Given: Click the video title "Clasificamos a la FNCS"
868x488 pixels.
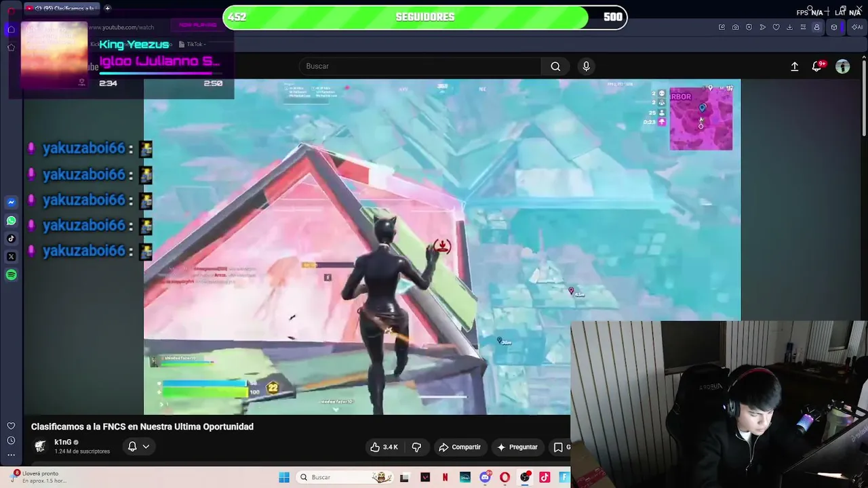Looking at the screenshot, I should (142, 426).
